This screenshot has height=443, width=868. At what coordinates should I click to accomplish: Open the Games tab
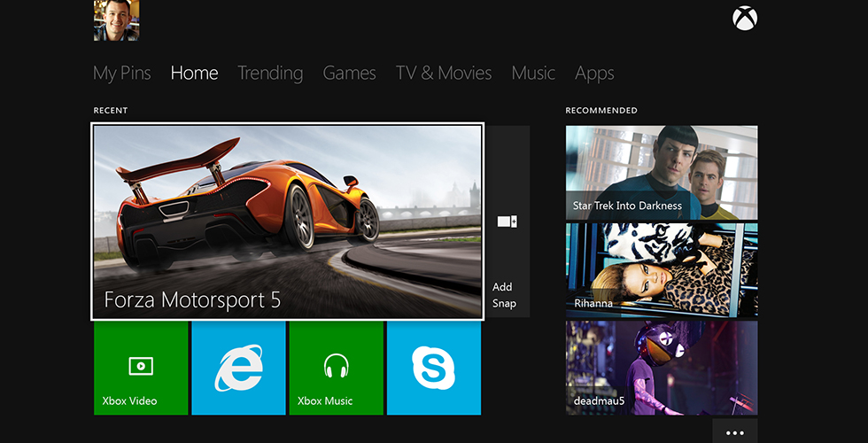pos(349,74)
